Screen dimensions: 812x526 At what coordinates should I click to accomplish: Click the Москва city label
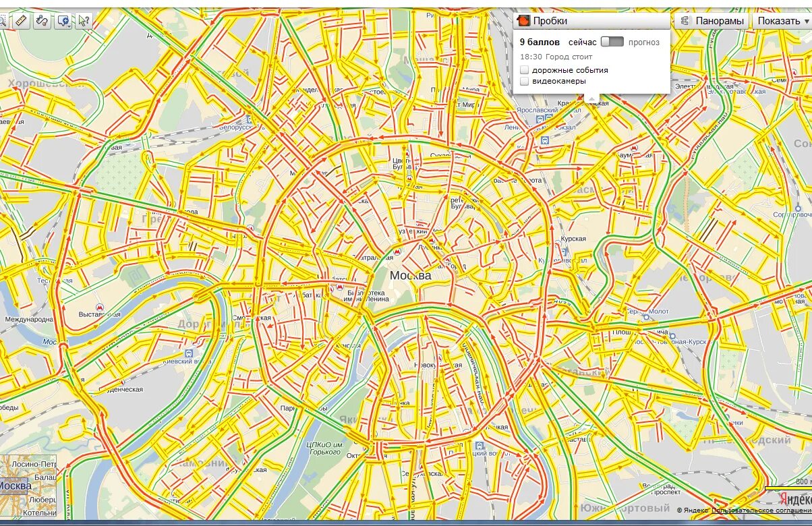(x=410, y=275)
